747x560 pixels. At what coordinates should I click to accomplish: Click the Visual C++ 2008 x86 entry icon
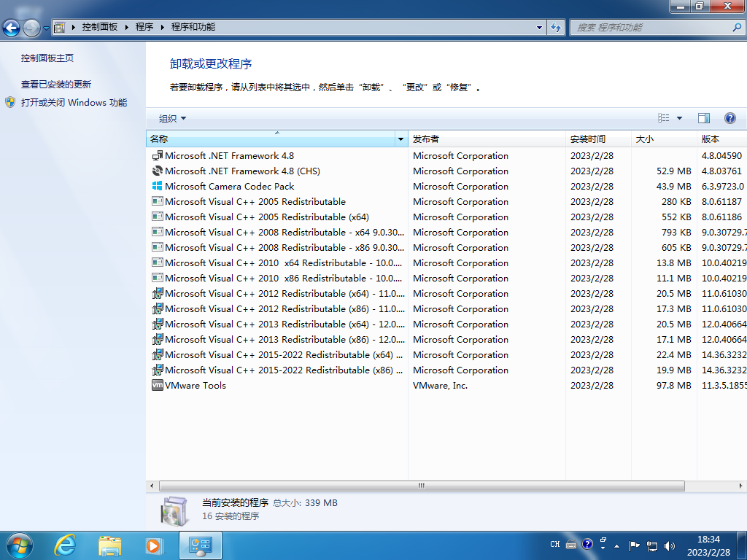[158, 248]
